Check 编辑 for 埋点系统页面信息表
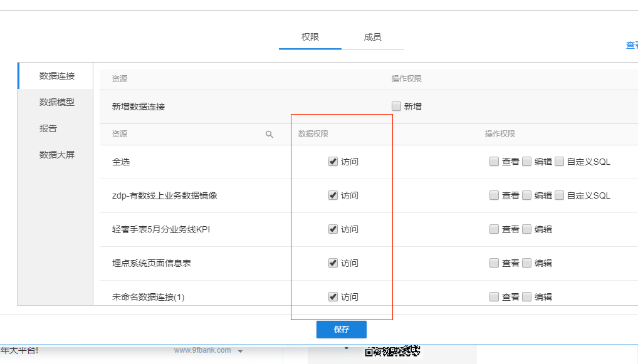Viewport: 638px width, 364px height. coord(527,263)
